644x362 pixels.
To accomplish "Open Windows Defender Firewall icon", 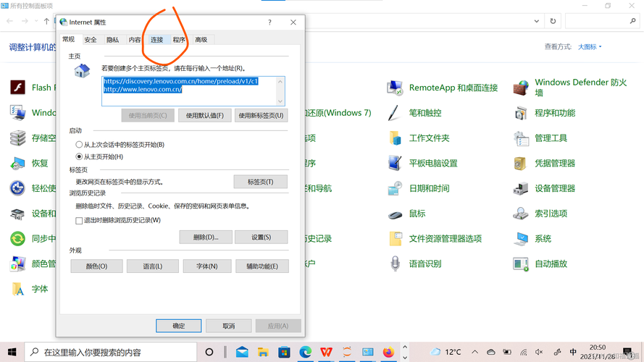I will tap(521, 88).
